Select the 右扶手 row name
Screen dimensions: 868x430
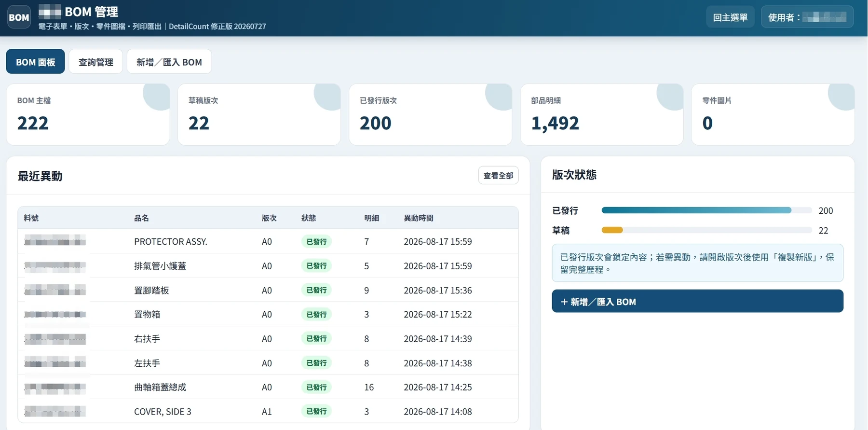pyautogui.click(x=147, y=339)
